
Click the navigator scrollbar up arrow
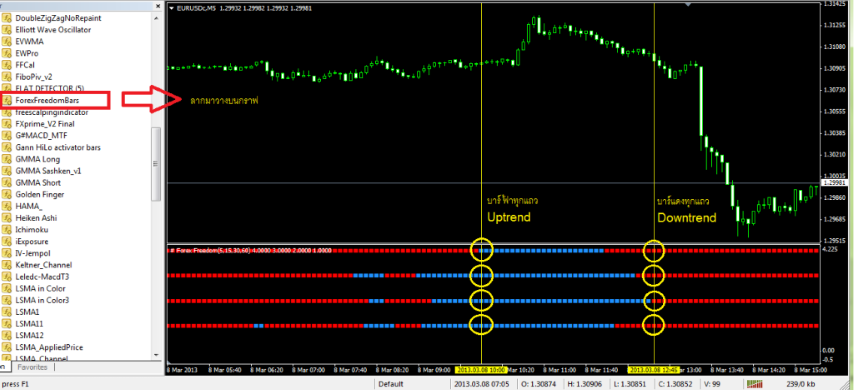point(156,6)
